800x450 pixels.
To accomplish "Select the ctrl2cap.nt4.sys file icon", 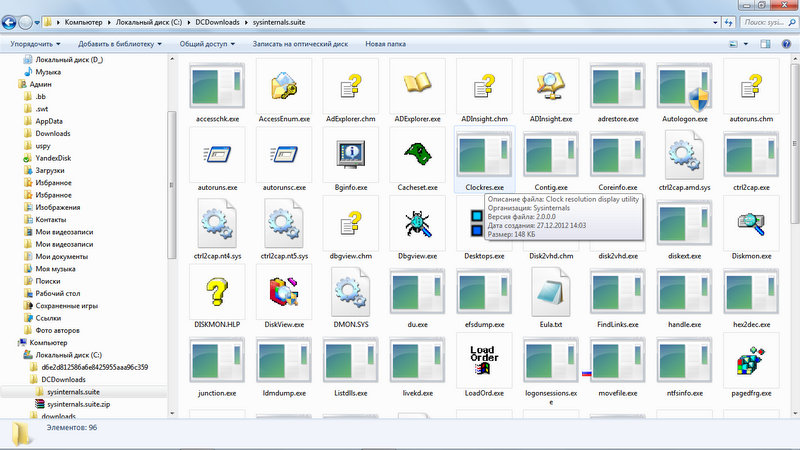I will click(x=217, y=223).
